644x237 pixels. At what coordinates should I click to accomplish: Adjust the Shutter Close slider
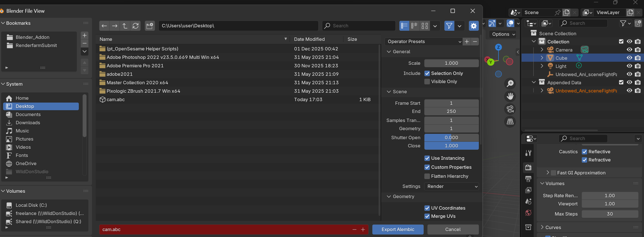click(x=451, y=146)
